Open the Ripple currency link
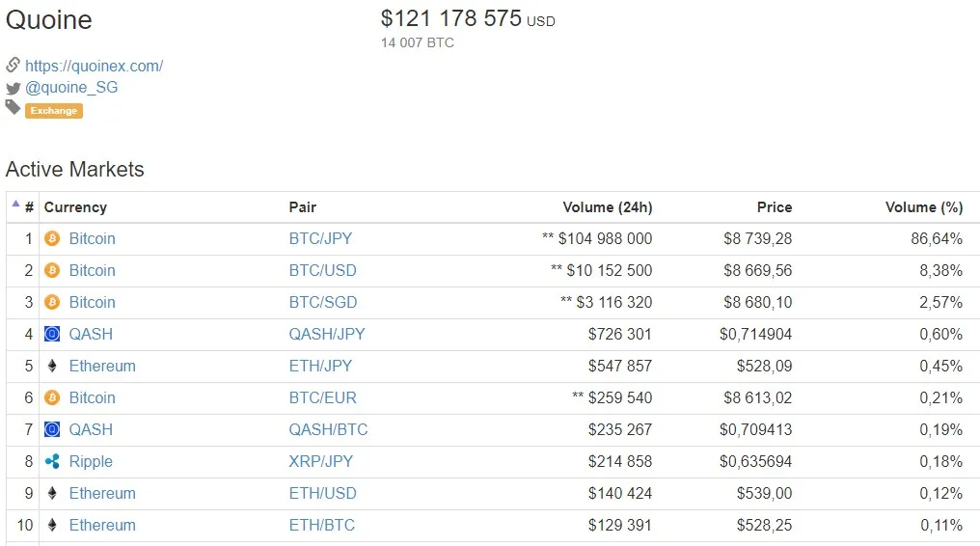980x546 pixels. pyautogui.click(x=91, y=462)
